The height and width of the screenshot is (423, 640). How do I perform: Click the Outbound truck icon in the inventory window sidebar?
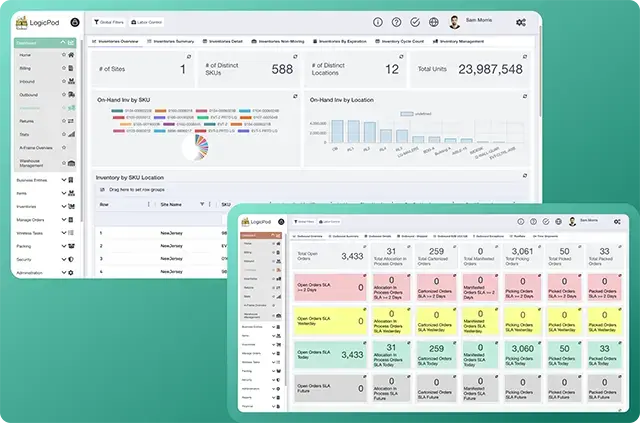point(71,94)
